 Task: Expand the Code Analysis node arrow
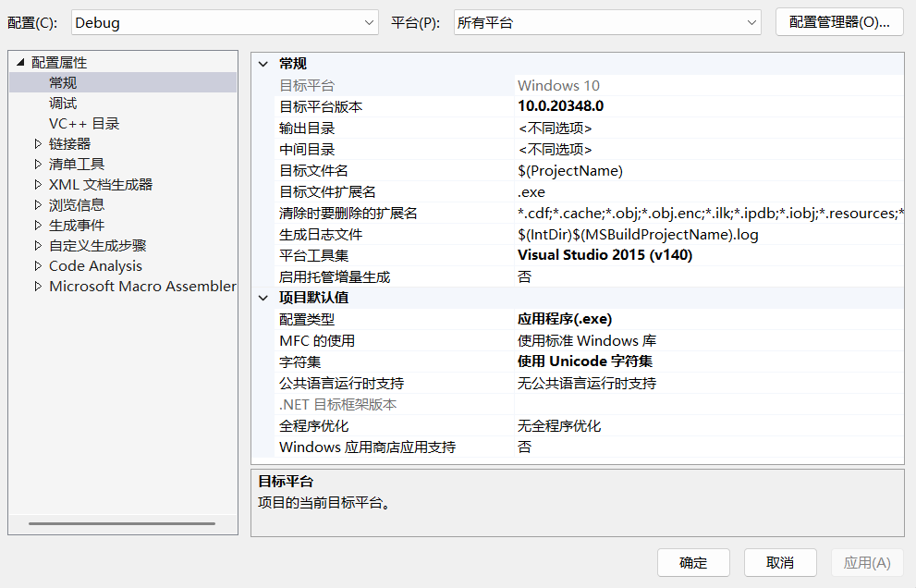click(38, 266)
